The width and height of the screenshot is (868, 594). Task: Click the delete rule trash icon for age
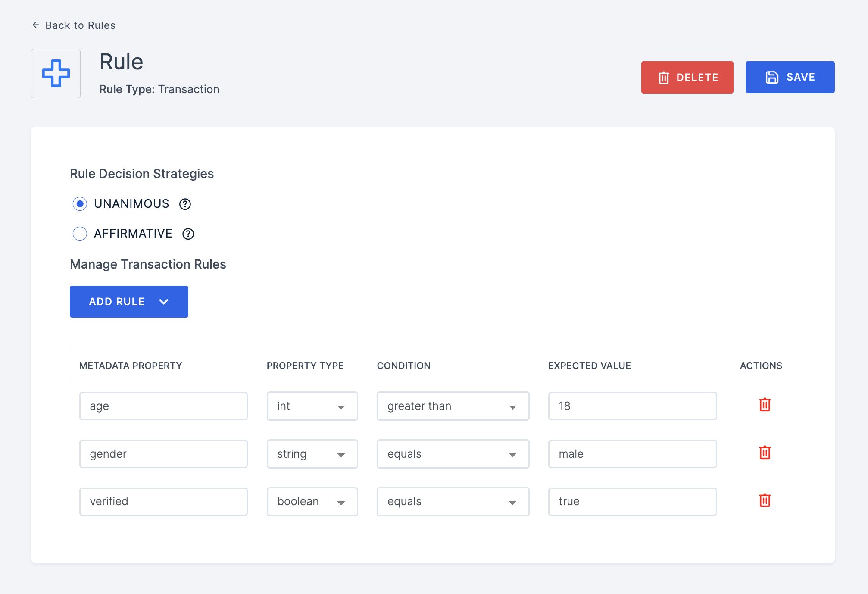(x=765, y=405)
